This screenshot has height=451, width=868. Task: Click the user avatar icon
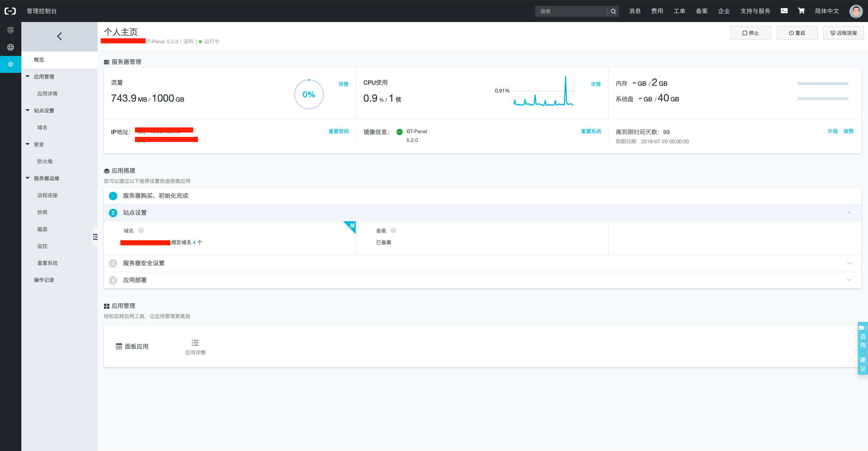[856, 11]
